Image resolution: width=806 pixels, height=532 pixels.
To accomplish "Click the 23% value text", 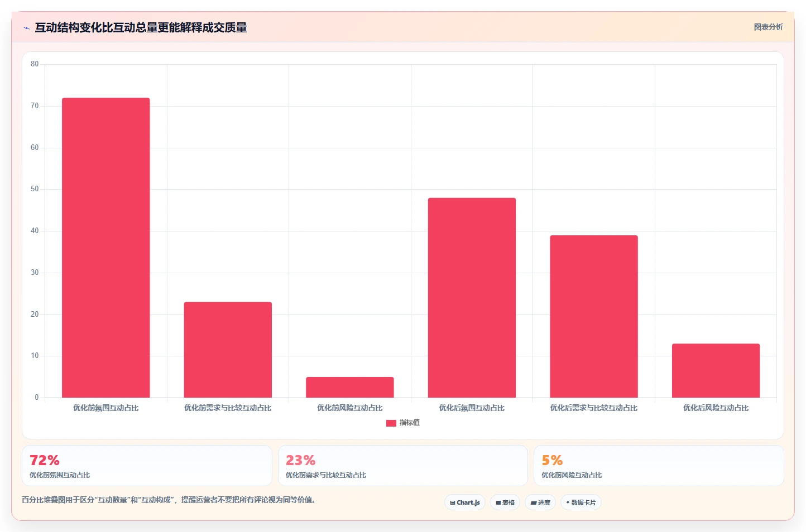I will tap(300, 461).
